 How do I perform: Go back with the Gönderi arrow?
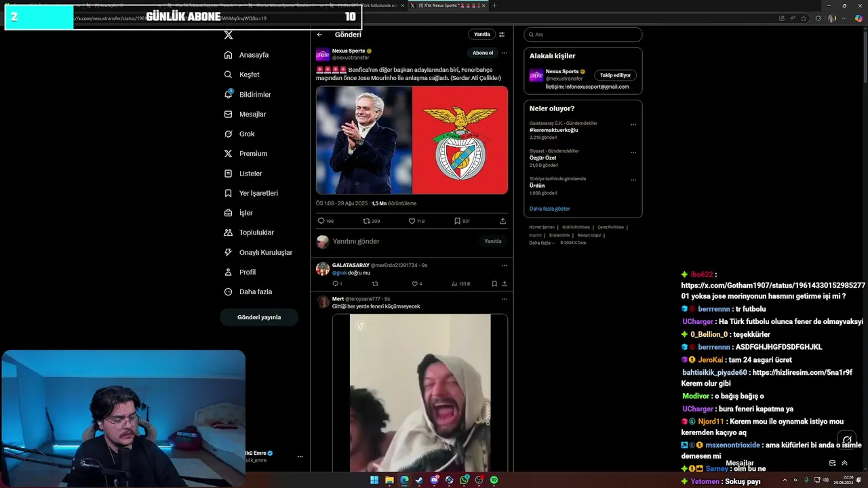coord(319,35)
